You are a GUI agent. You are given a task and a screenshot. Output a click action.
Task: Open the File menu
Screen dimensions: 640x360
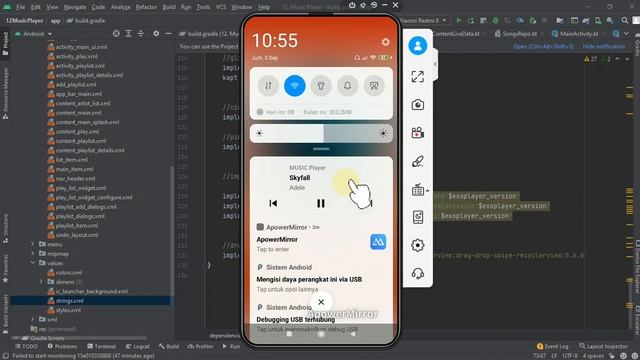click(20, 7)
